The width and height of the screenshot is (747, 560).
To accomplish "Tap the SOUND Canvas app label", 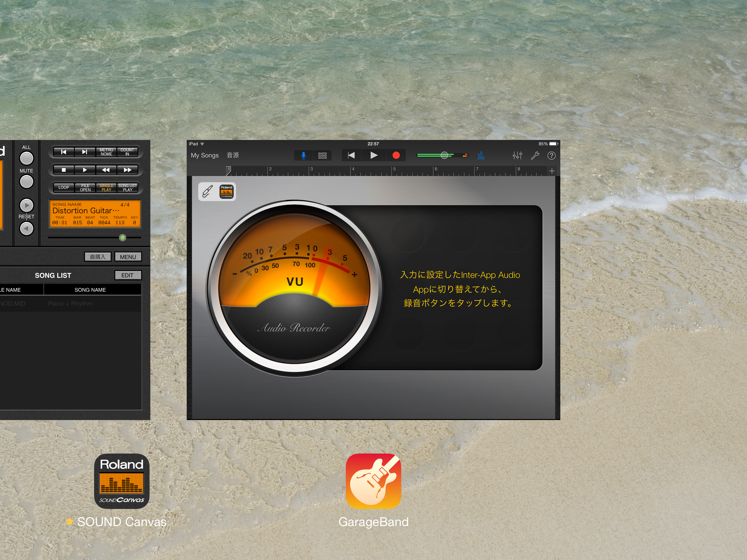I will (x=122, y=522).
